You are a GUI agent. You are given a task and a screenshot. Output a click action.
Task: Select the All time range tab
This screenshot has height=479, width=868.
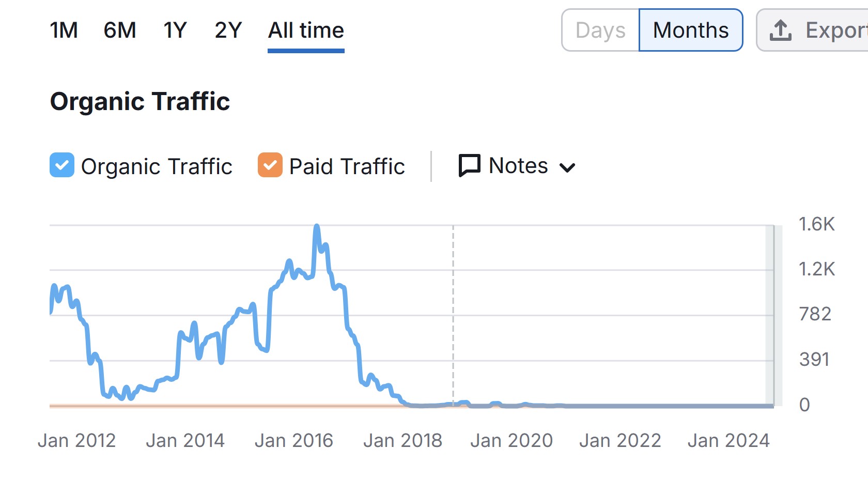click(306, 30)
